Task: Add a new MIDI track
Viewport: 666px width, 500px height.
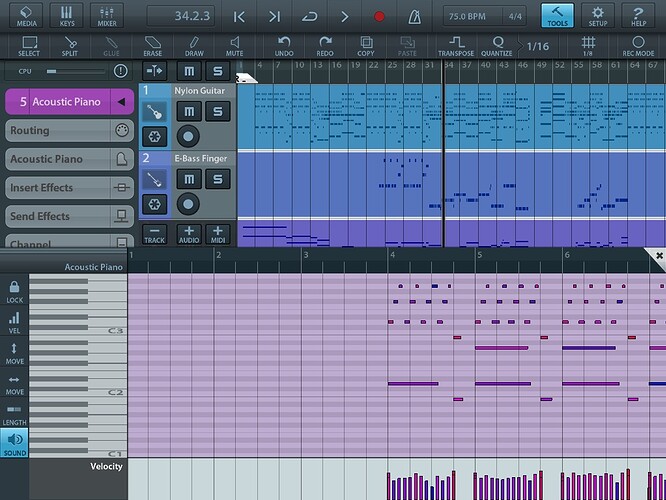Action: [218, 234]
